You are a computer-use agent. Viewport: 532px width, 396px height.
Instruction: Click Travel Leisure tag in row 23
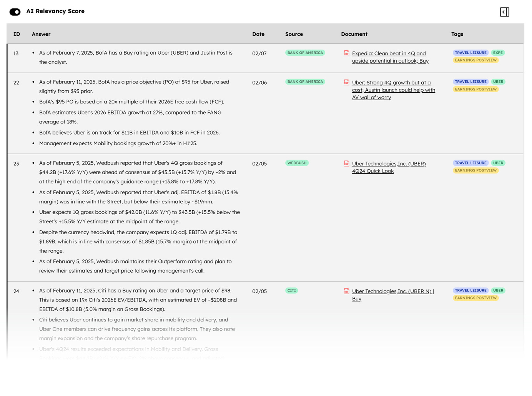click(470, 163)
